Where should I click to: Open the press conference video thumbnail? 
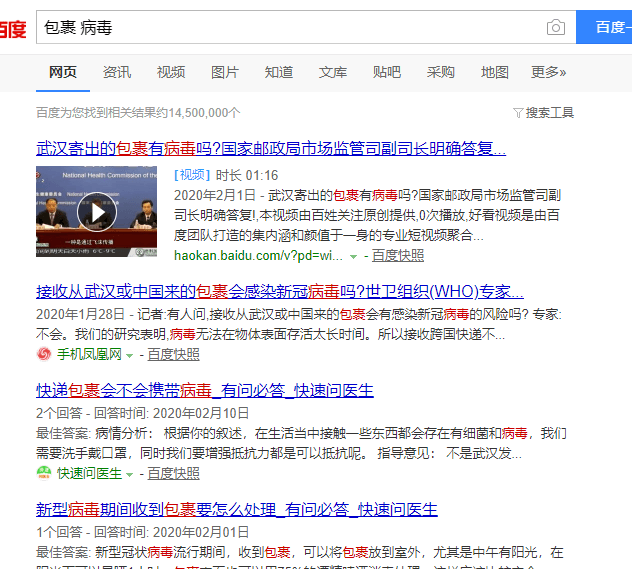click(x=97, y=212)
